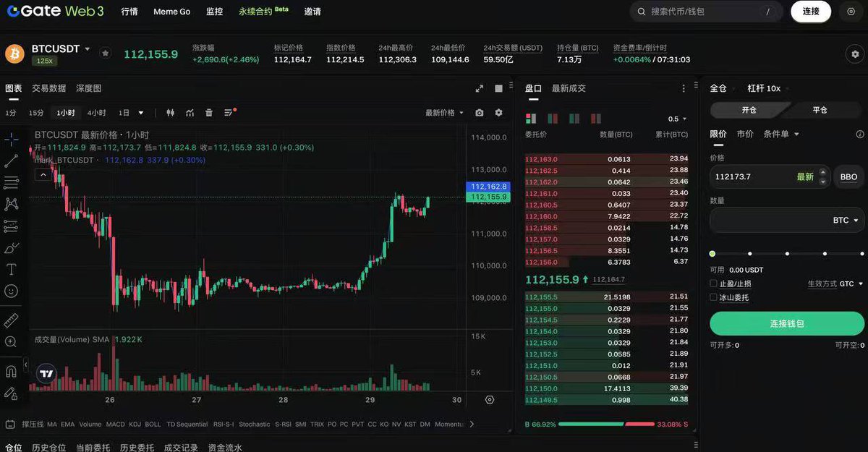Favorite BTCUSDT with the star icon
This screenshot has width=868, height=452.
[x=105, y=53]
